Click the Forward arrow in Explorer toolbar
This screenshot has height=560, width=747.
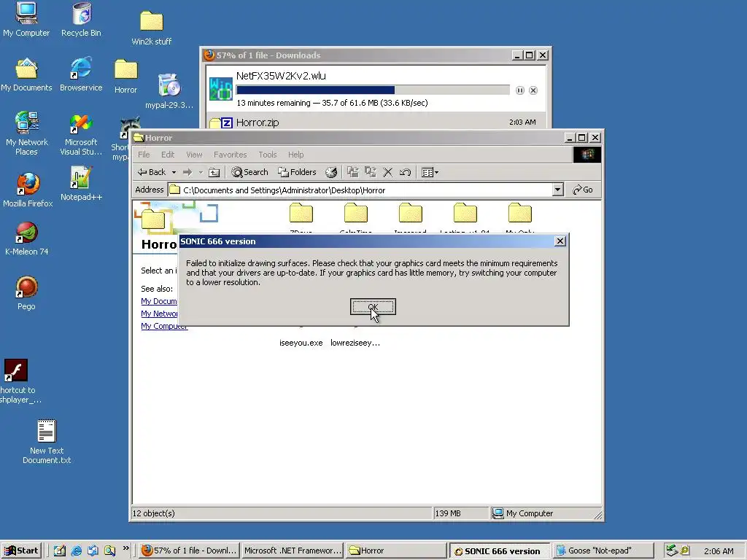point(187,172)
